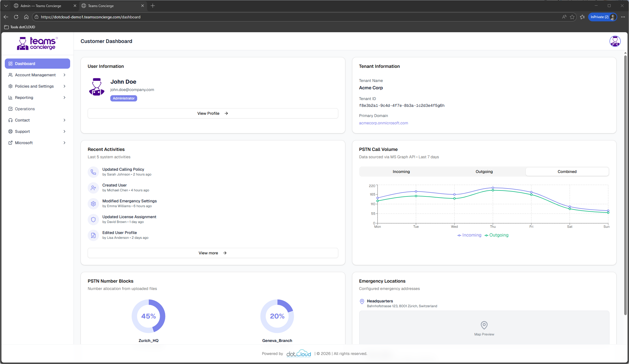Screen dimensions: 629x364
Task: Click the Zurich_HQ 45% allocation donut
Action: (148, 316)
